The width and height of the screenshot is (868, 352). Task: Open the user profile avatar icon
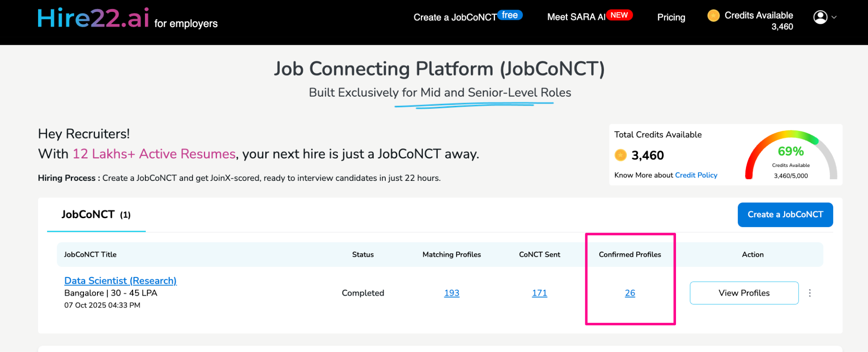click(820, 17)
